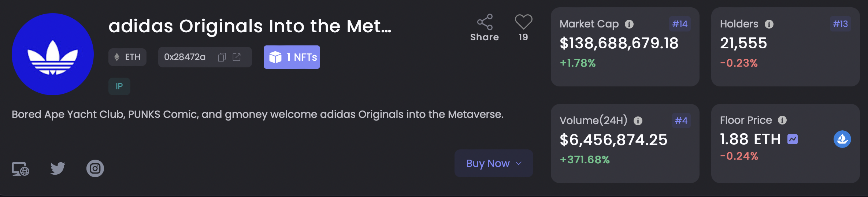Image resolution: width=868 pixels, height=197 pixels.
Task: Open the floor price chart icon
Action: pos(793,139)
